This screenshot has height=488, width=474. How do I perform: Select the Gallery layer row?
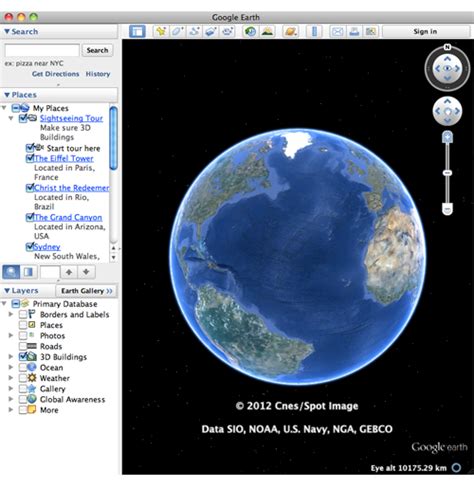point(53,389)
